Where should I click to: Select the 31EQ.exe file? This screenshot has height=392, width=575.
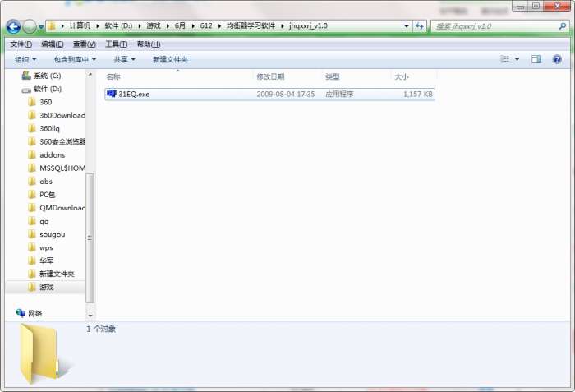269,94
